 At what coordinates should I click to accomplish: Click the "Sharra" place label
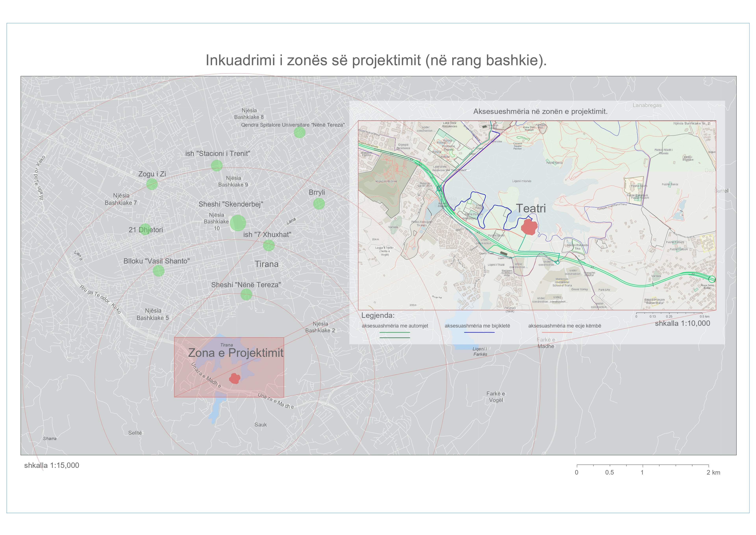[x=50, y=438]
